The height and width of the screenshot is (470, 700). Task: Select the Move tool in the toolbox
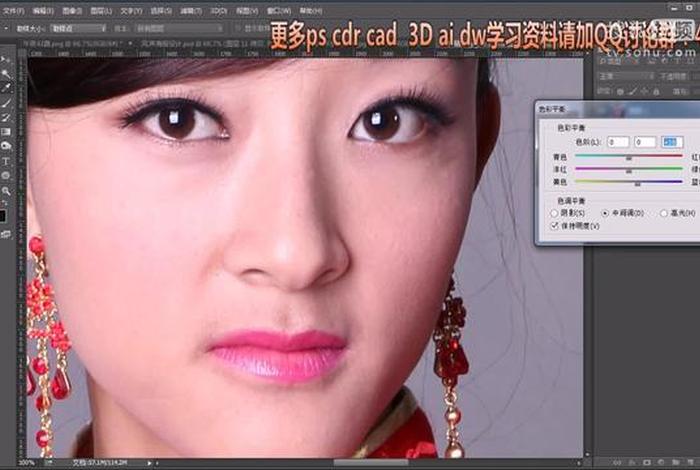(x=5, y=59)
